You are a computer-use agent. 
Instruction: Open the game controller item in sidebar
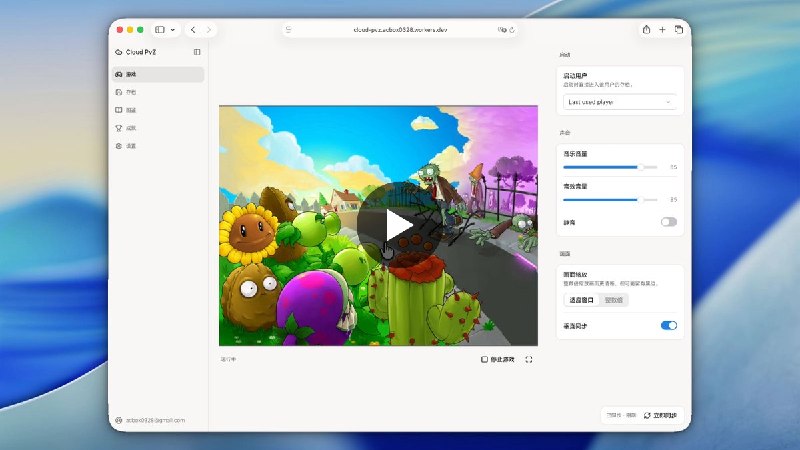click(x=158, y=74)
